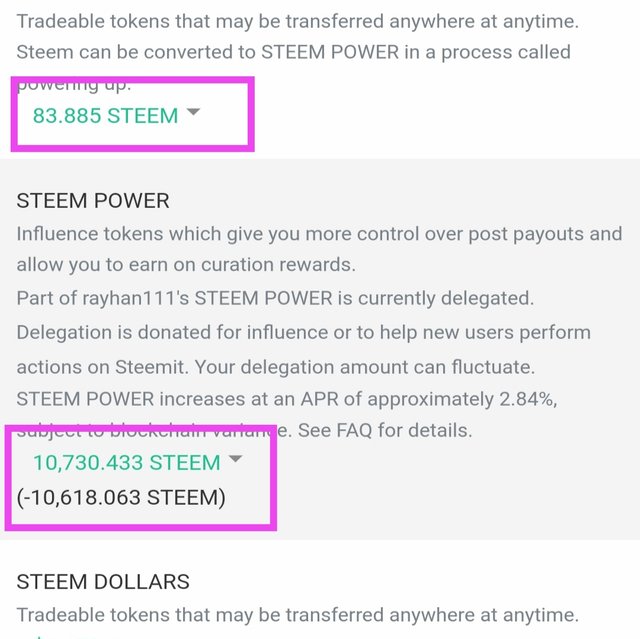Screen dimensions: 640x639
Task: Click the STEEM DOLLARS section heading
Action: point(103,582)
